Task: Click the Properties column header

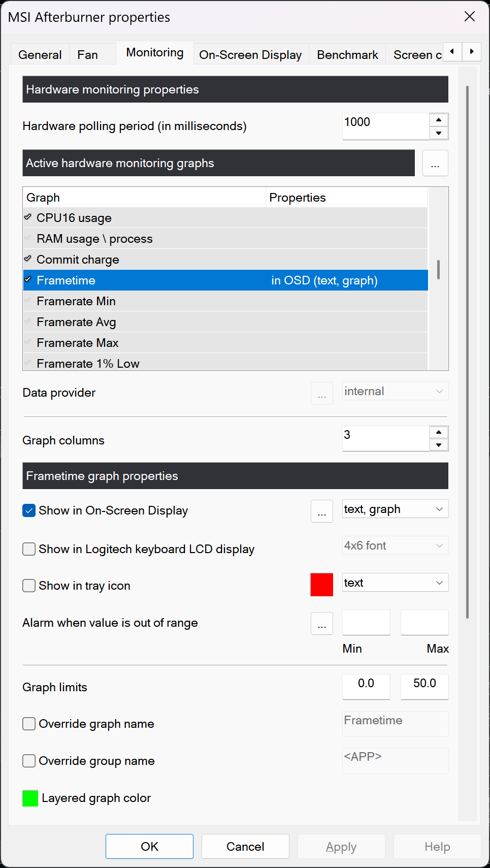Action: coord(347,198)
